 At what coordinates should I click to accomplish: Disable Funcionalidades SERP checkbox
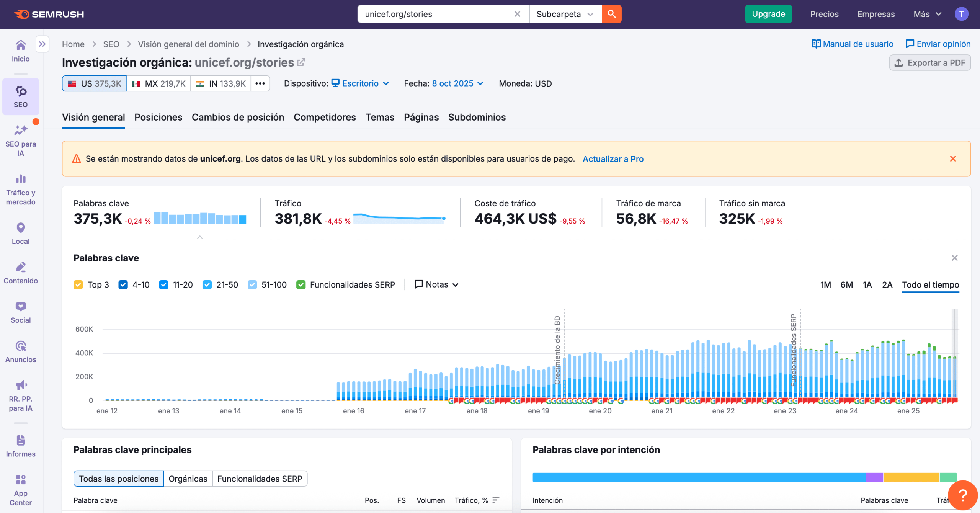(x=301, y=285)
